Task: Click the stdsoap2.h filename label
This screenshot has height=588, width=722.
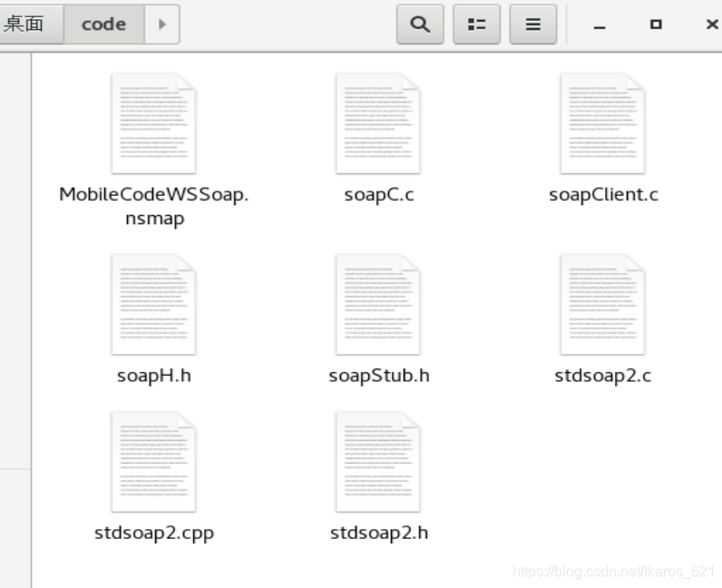Action: [379, 534]
